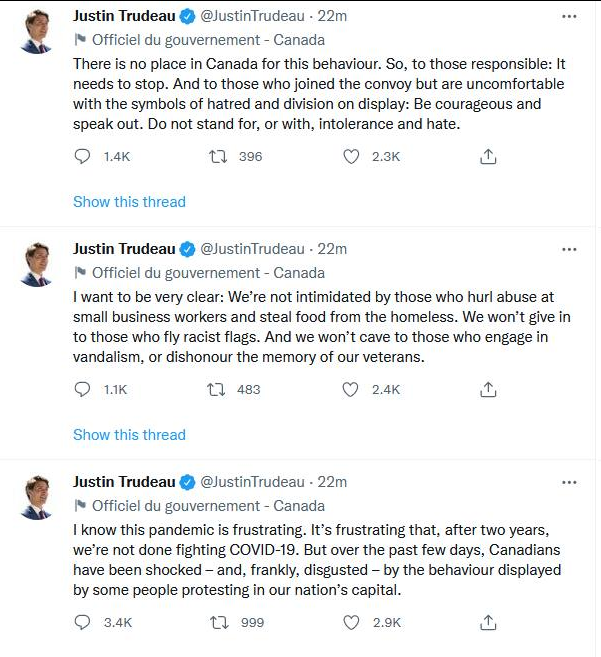Screen dimensions: 601x657
Task: Reply to the tweet with 1.4K replies
Action: pos(83,157)
